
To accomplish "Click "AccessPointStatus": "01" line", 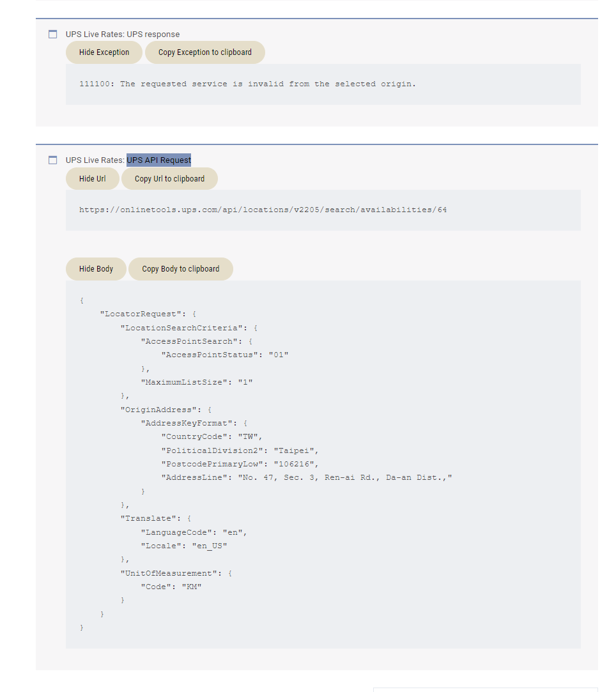I will (x=225, y=355).
